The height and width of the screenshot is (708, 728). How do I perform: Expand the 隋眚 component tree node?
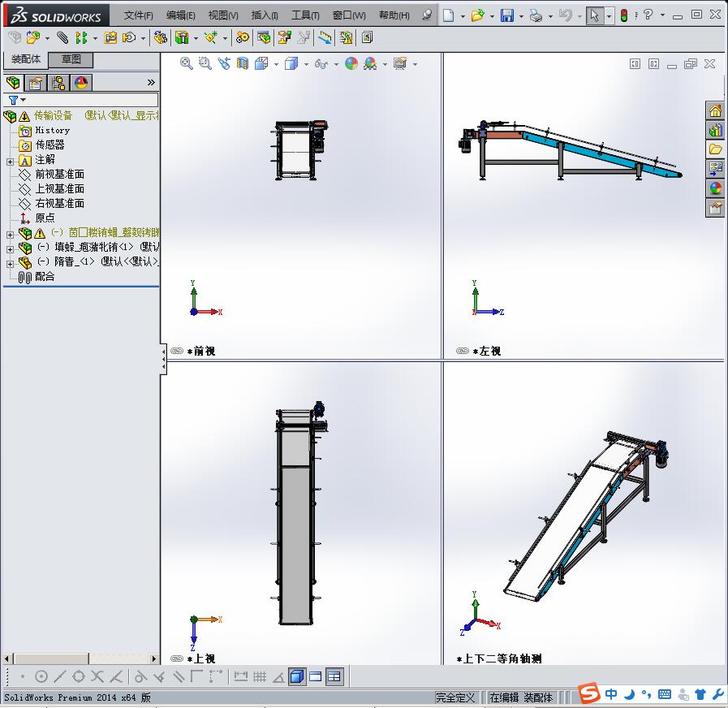pos(10,264)
